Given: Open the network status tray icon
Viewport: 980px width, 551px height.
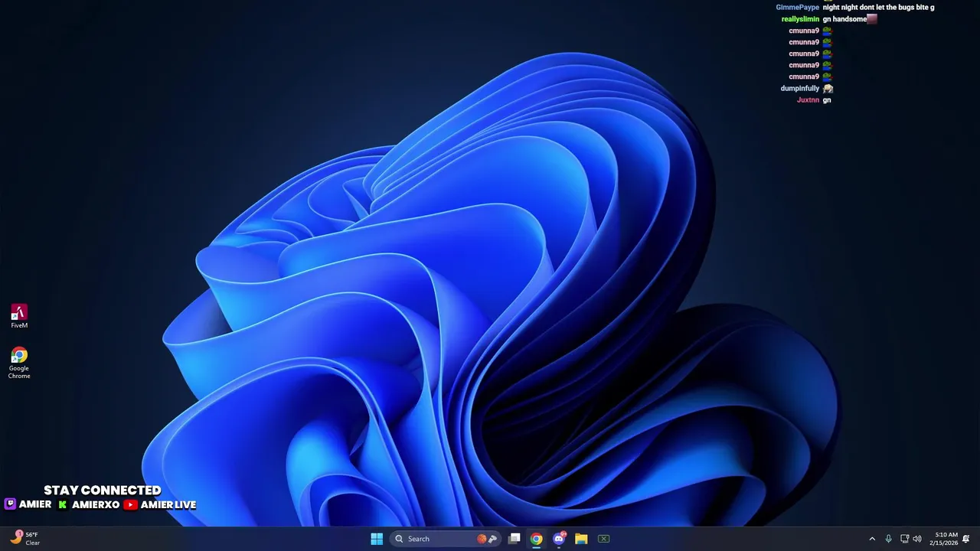Looking at the screenshot, I should (904, 539).
